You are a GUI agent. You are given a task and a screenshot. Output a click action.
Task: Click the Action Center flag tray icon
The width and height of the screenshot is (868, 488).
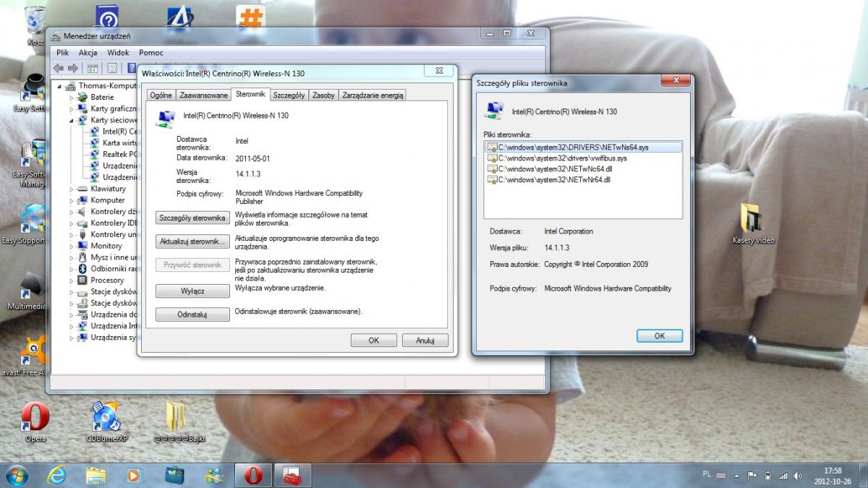[x=752, y=476]
